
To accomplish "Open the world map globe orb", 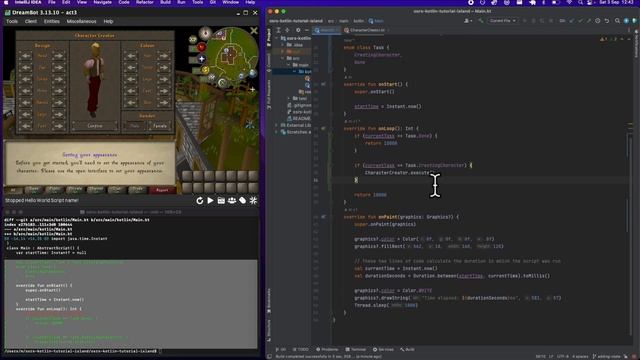I will [x=253, y=73].
